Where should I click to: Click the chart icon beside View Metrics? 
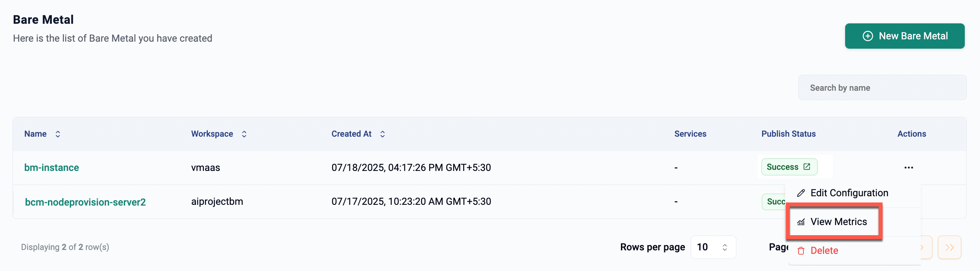click(x=801, y=222)
